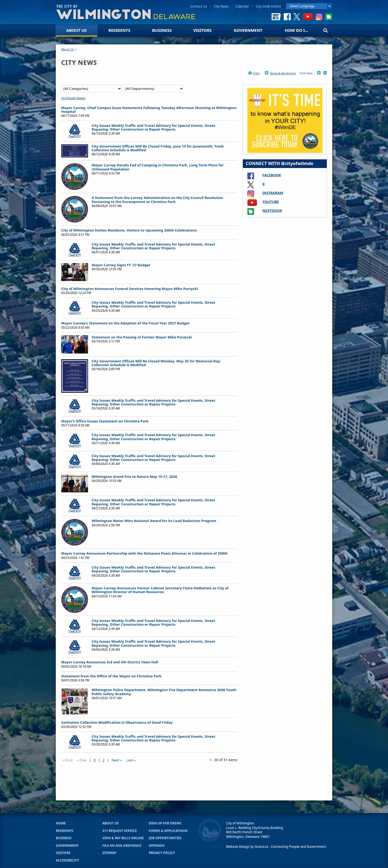Open the Nextdoor icon in the header
Image resolution: width=388 pixels, height=868 pixels.
point(329,17)
